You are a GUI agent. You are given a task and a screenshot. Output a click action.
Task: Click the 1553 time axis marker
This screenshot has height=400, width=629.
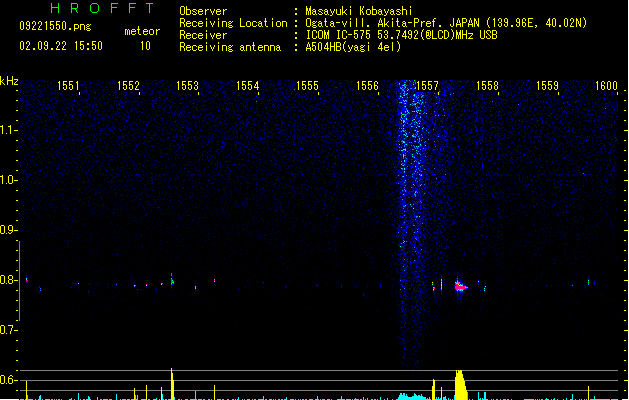click(187, 86)
